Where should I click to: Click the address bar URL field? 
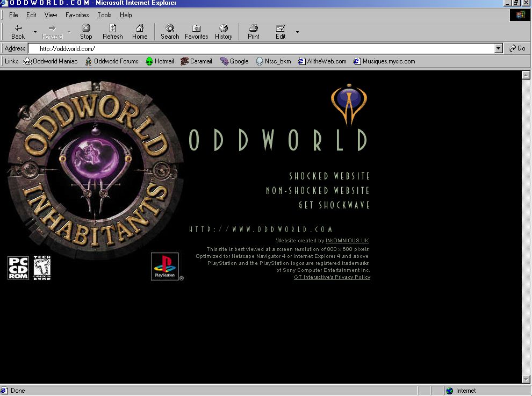tap(263, 49)
